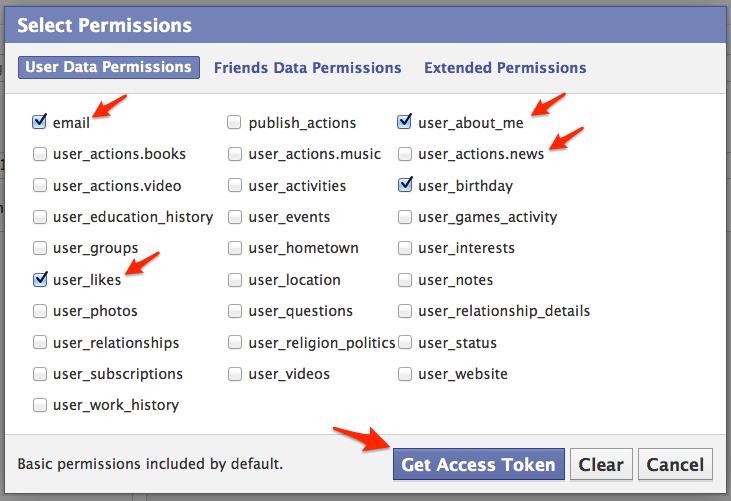
Task: Select the User Data Permissions tab
Action: click(x=108, y=68)
